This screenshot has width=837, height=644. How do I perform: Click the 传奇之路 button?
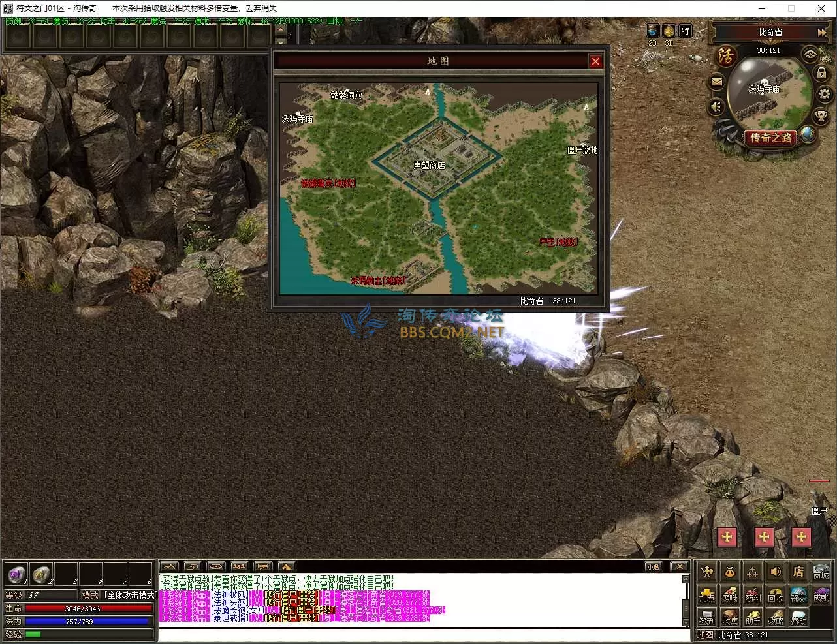point(770,138)
